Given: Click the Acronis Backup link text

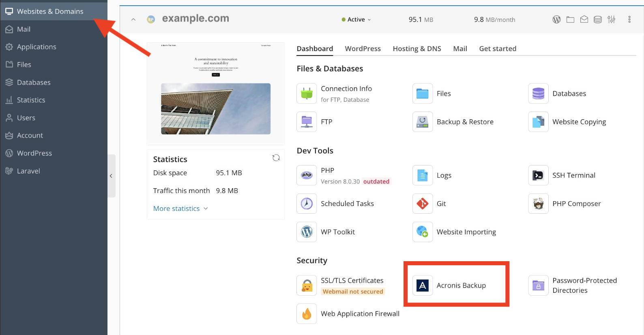Looking at the screenshot, I should [x=461, y=286].
